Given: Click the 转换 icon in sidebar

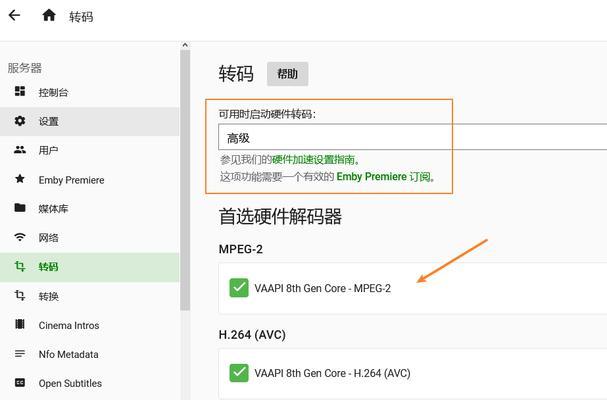Looking at the screenshot, I should point(20,295).
